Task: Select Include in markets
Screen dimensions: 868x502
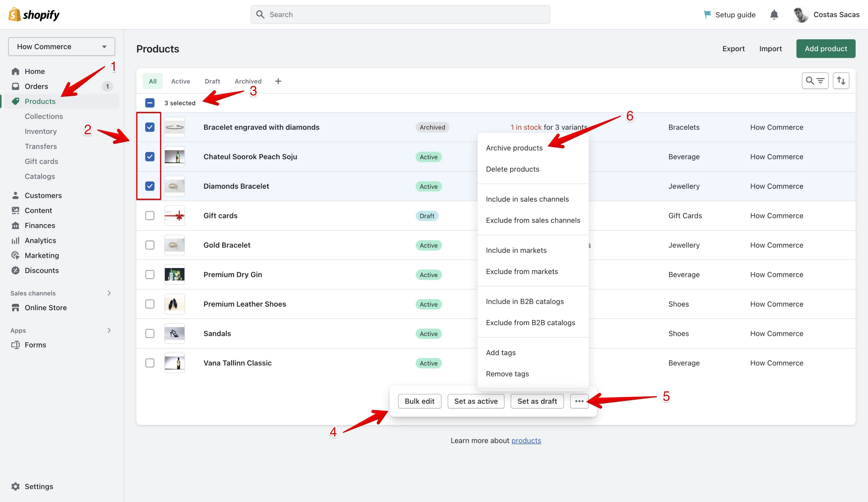Action: (516, 250)
